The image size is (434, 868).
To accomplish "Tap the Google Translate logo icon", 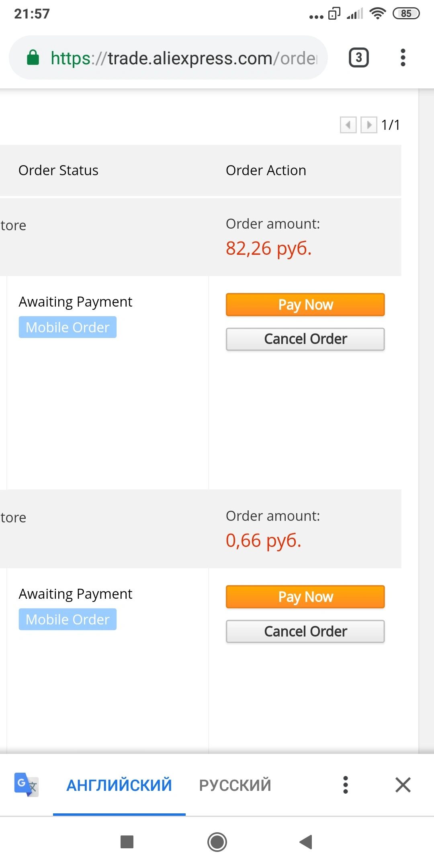I will [26, 784].
